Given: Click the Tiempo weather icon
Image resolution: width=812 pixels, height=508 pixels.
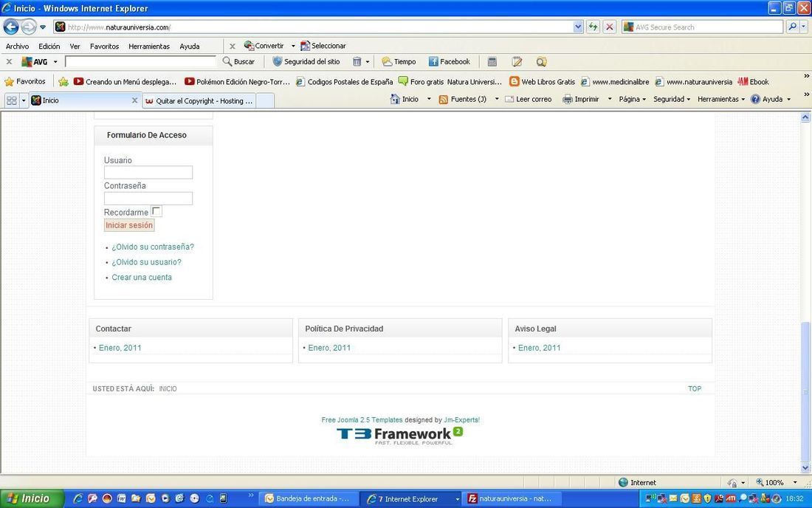Looking at the screenshot, I should click(387, 61).
